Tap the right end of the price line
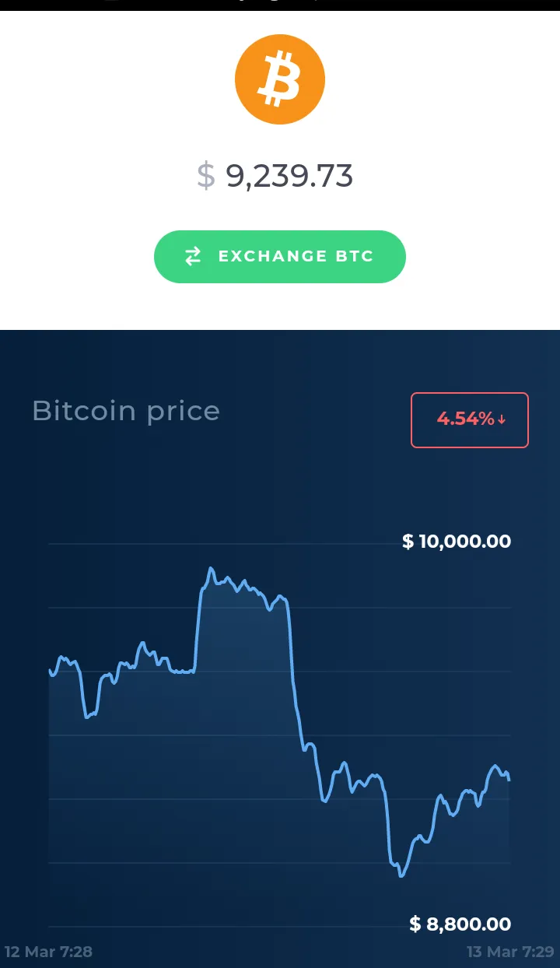This screenshot has width=560, height=968. click(509, 778)
